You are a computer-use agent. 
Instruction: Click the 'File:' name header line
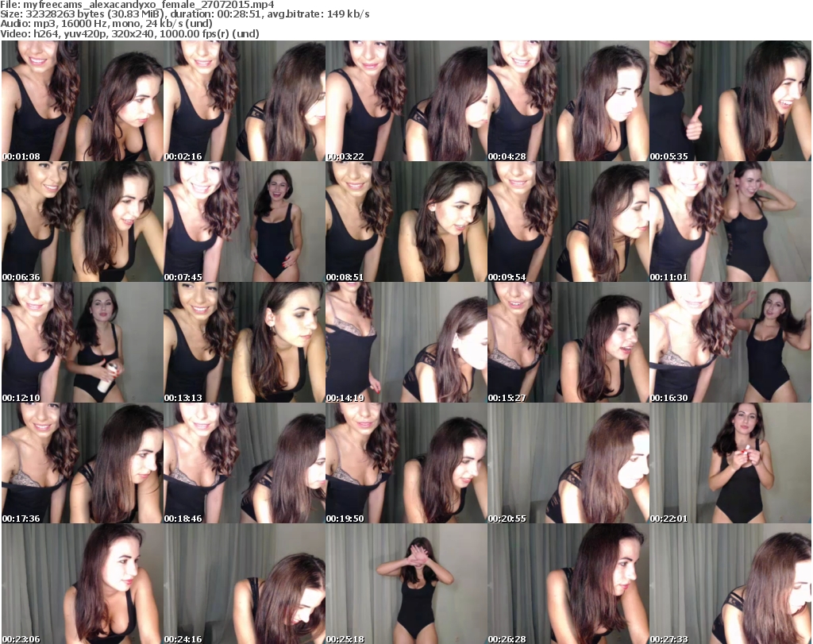pos(137,5)
